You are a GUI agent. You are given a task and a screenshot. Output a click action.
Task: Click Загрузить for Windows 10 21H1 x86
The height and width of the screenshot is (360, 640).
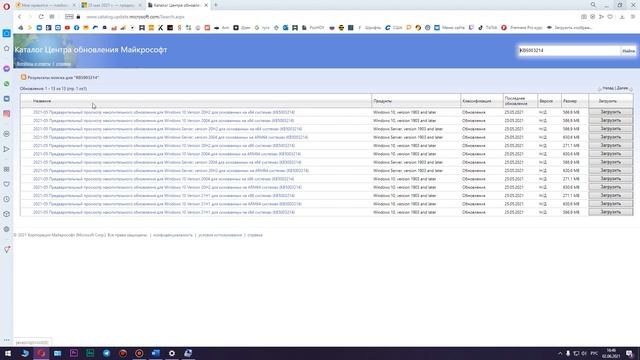click(x=611, y=195)
